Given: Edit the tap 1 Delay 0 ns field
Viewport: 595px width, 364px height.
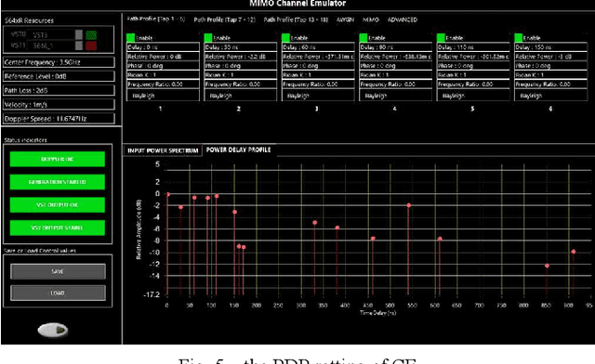Looking at the screenshot, I should 163,47.
